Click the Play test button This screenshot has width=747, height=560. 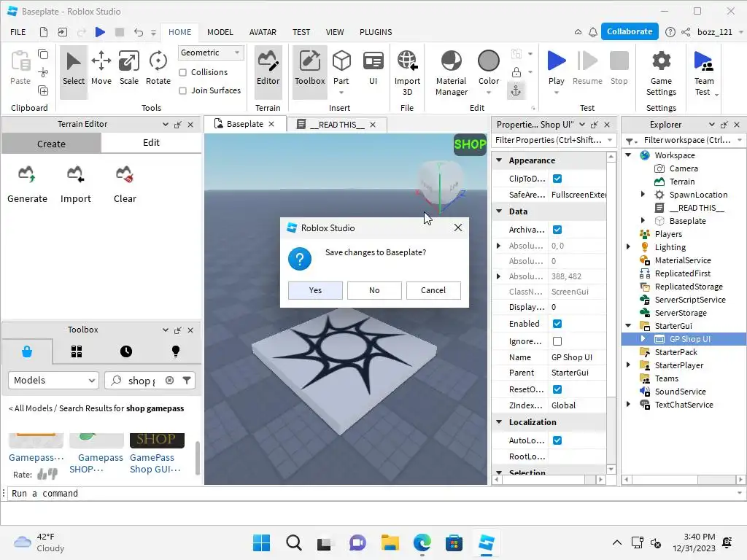pos(556,68)
